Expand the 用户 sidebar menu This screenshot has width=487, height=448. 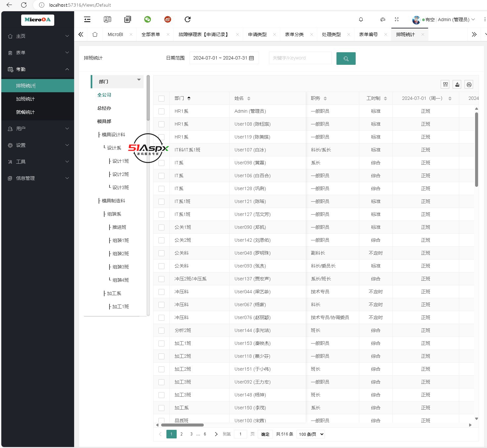pos(38,129)
